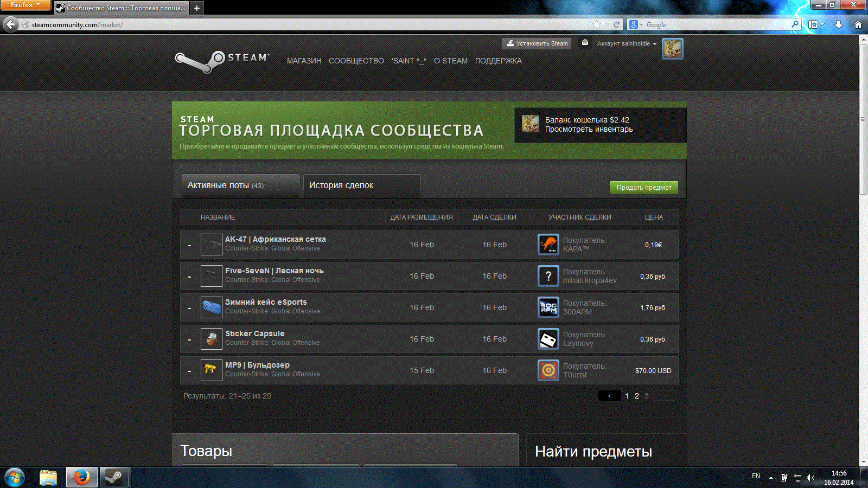Go to Firefox home page icon
868x488 pixels.
[x=858, y=24]
